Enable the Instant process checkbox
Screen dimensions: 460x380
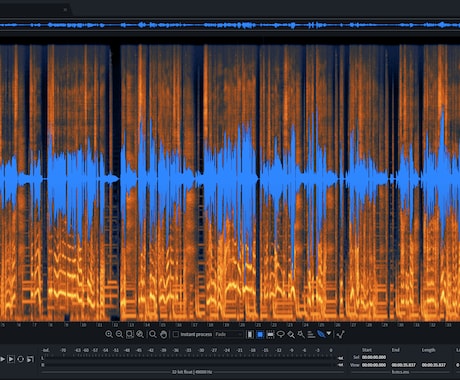coord(176,334)
